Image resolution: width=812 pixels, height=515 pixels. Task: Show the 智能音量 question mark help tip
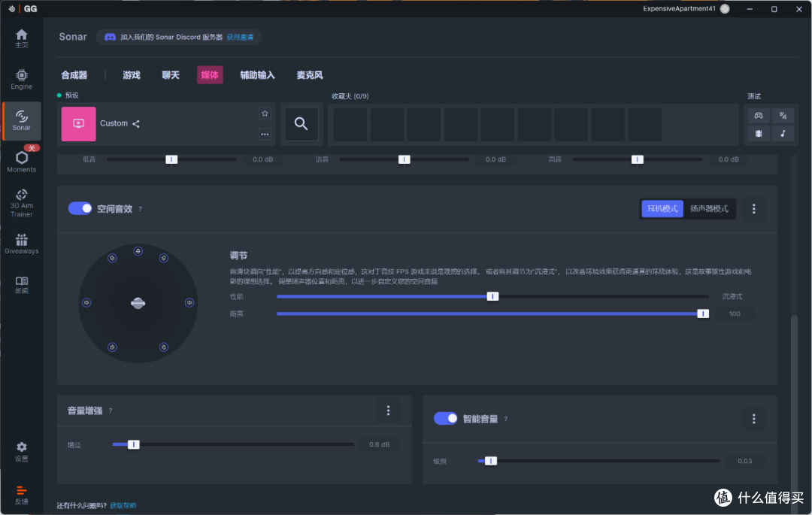click(505, 419)
